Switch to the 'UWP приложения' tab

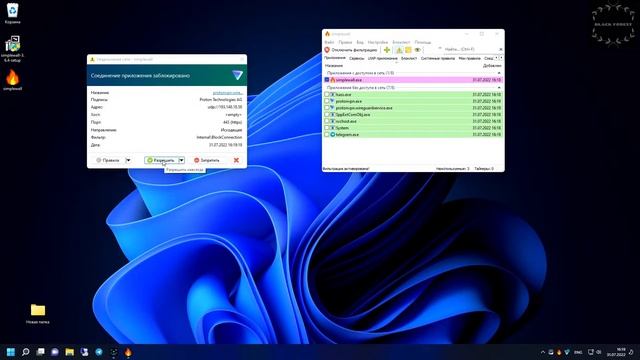pyautogui.click(x=382, y=58)
